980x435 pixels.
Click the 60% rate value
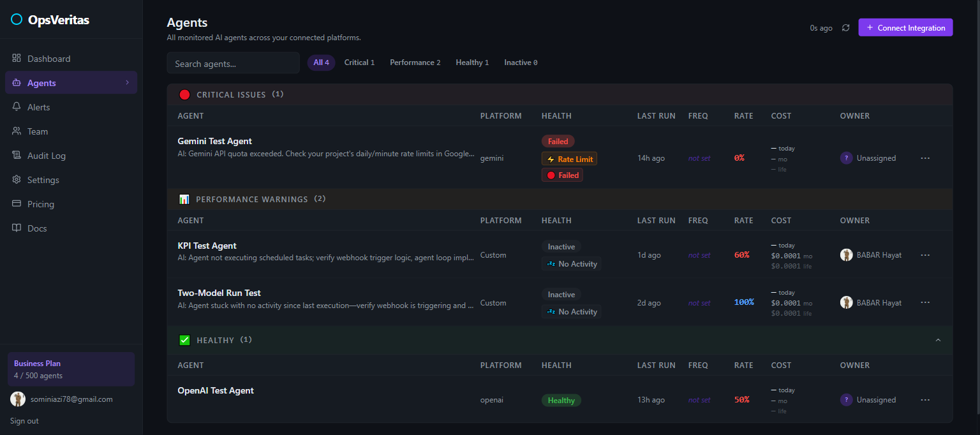(x=742, y=254)
